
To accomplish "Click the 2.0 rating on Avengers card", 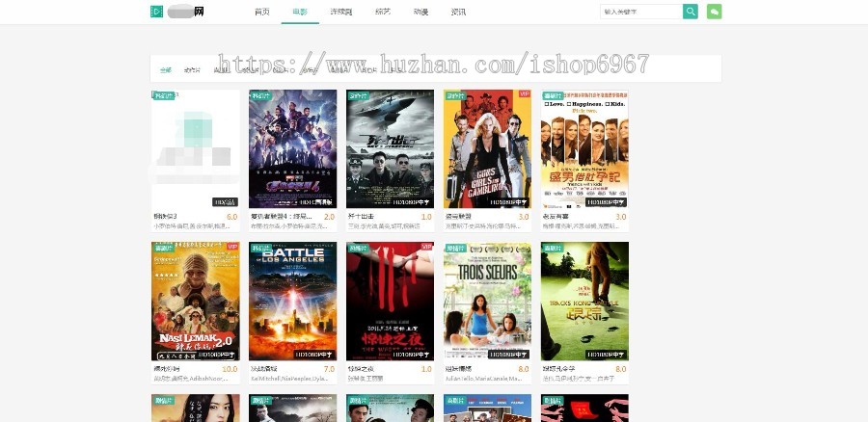I will coord(330,217).
